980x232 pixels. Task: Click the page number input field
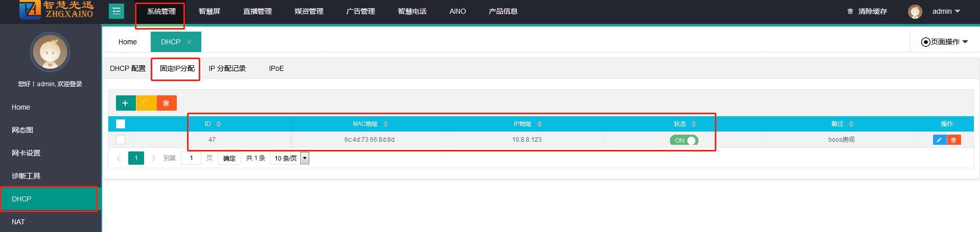[192, 158]
